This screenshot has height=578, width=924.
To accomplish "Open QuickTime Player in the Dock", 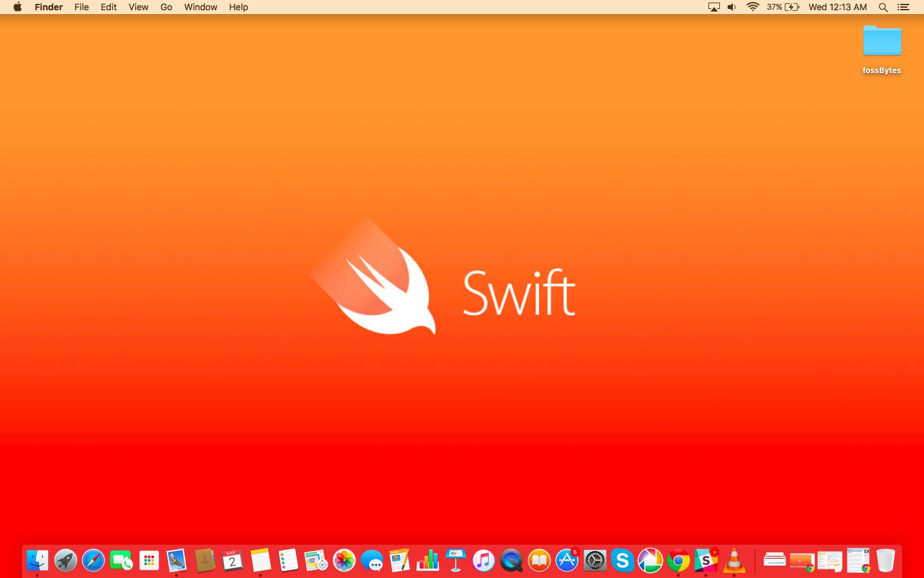I will [x=511, y=561].
